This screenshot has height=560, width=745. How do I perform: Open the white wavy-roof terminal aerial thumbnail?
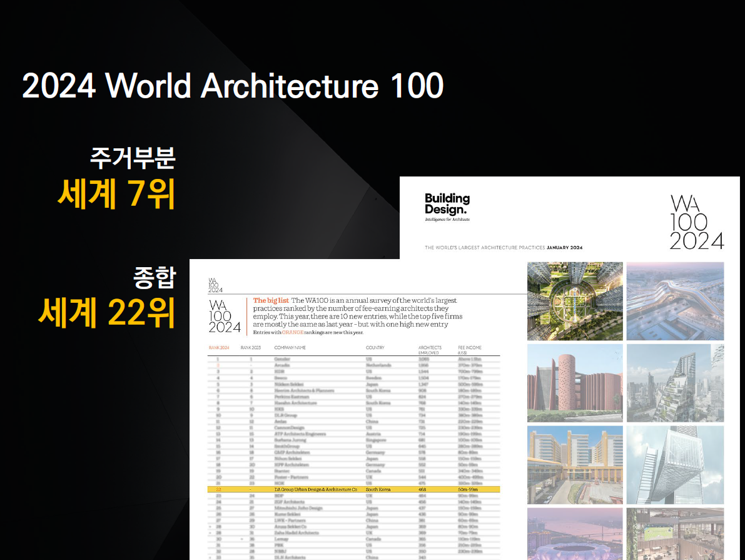pos(675,301)
